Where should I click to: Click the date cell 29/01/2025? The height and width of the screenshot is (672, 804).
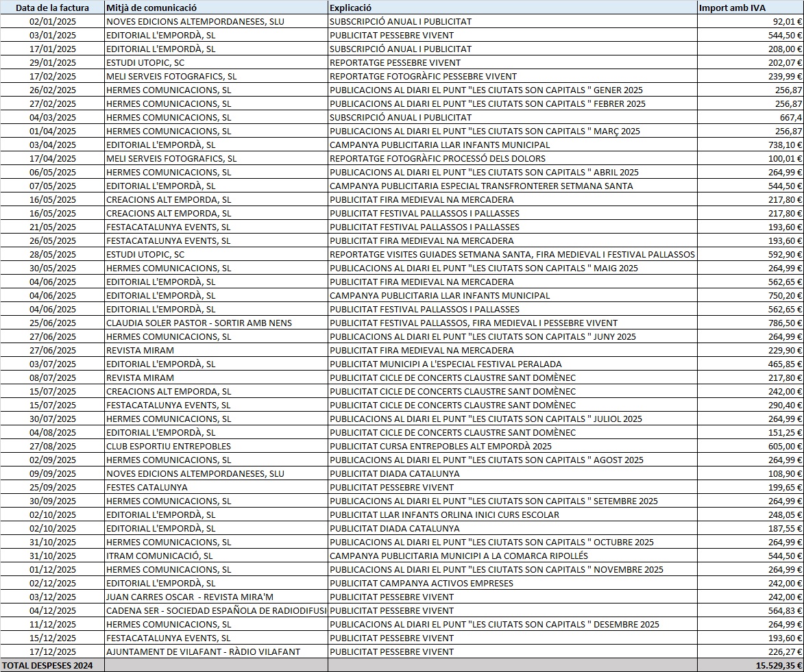[x=53, y=62]
